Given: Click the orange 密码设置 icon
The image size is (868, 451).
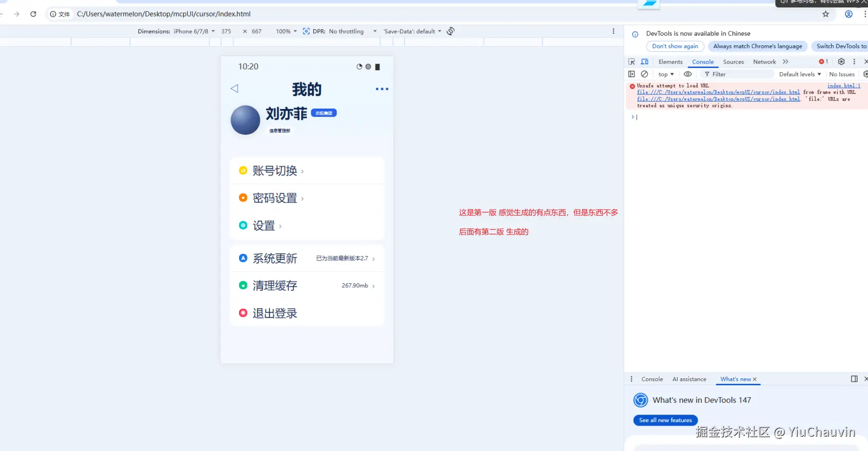Looking at the screenshot, I should tap(243, 198).
